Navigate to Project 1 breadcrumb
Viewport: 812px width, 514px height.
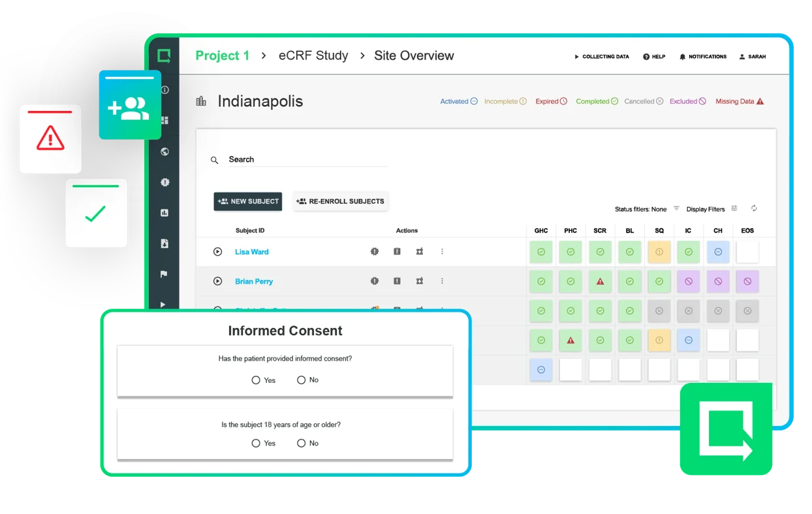click(x=222, y=55)
